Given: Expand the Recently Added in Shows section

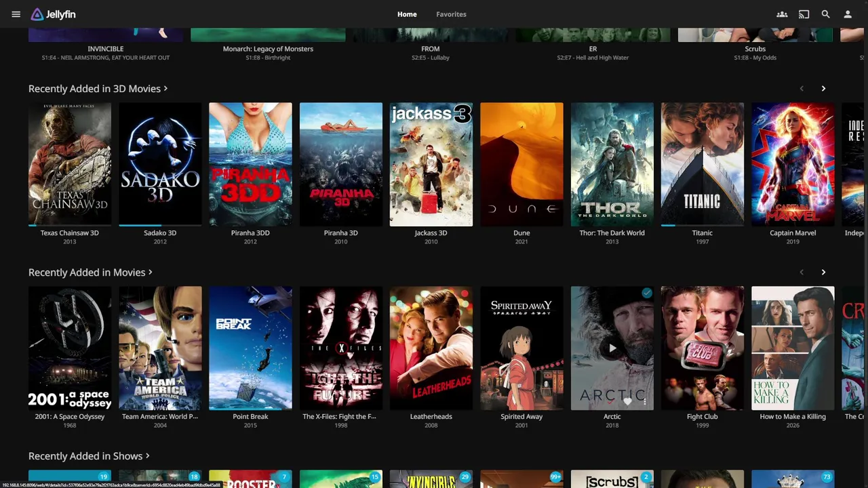Looking at the screenshot, I should (89, 456).
